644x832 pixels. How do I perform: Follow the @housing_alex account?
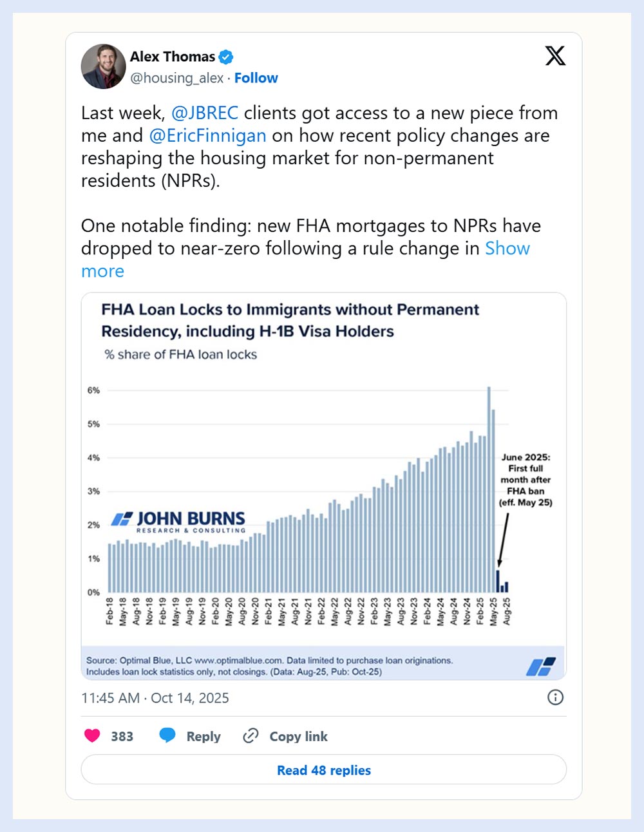coord(256,78)
